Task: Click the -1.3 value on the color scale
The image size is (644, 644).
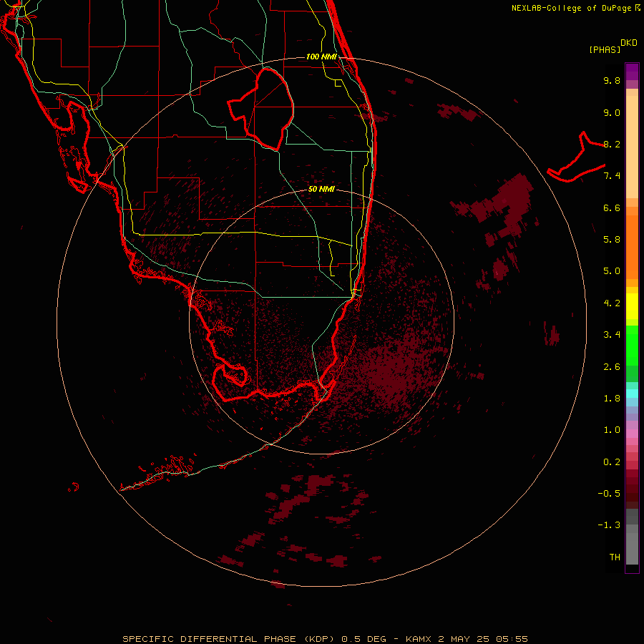Action: coord(609,525)
